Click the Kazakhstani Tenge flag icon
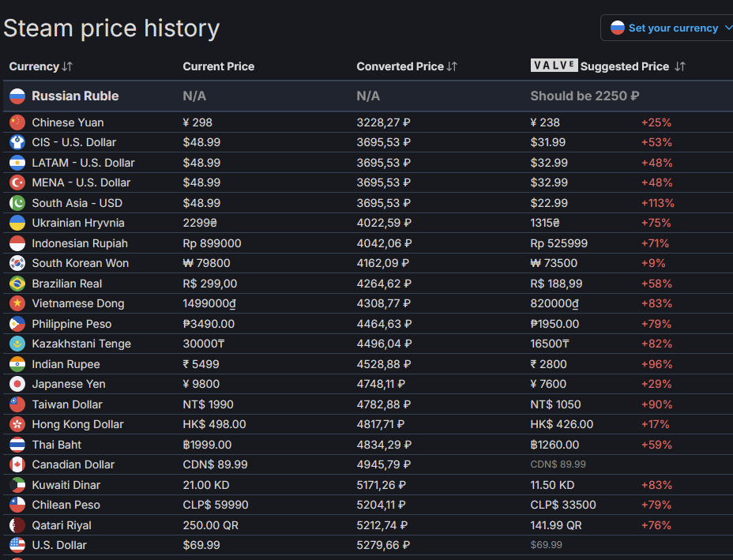This screenshot has width=733, height=560. click(x=17, y=343)
